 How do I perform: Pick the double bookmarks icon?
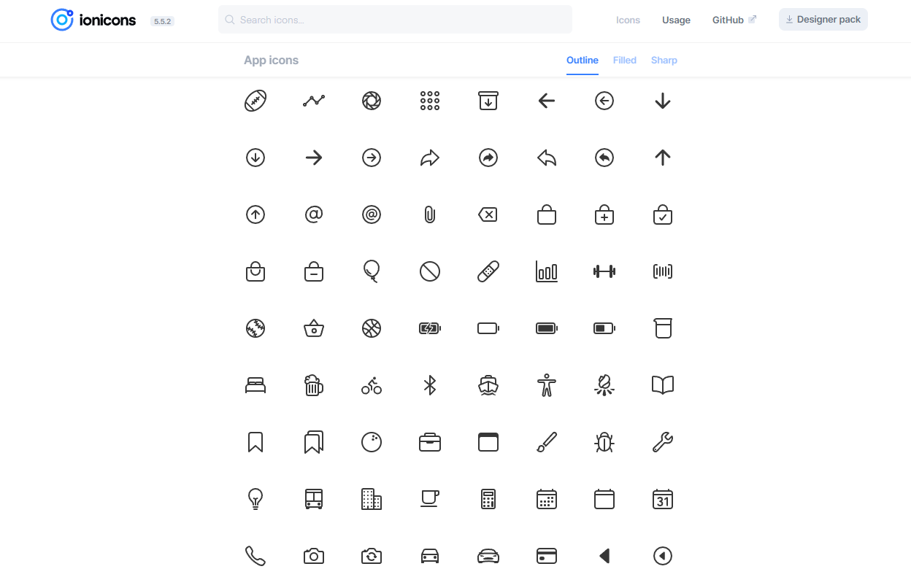click(x=314, y=442)
